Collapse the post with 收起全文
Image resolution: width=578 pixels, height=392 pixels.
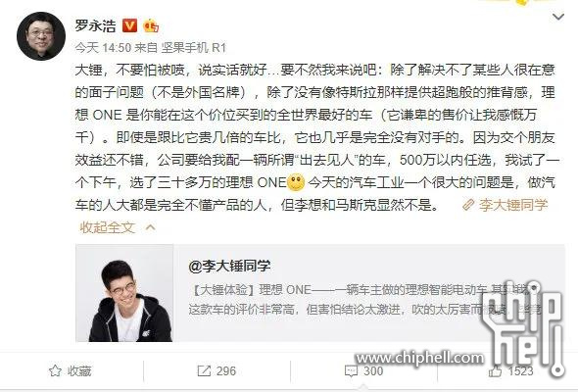point(107,227)
